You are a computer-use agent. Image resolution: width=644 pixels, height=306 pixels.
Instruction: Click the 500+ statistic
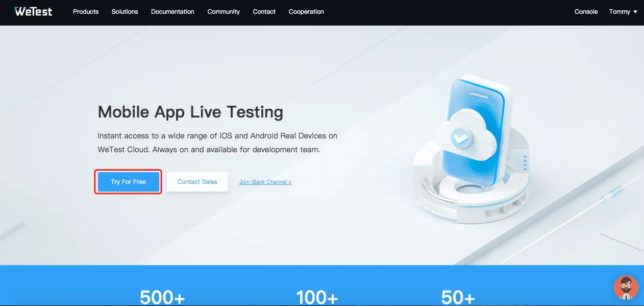(162, 297)
